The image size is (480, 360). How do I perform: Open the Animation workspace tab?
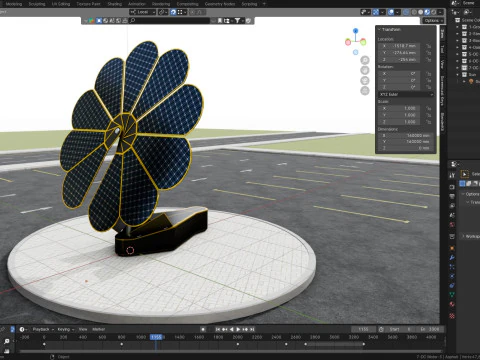point(137,4)
